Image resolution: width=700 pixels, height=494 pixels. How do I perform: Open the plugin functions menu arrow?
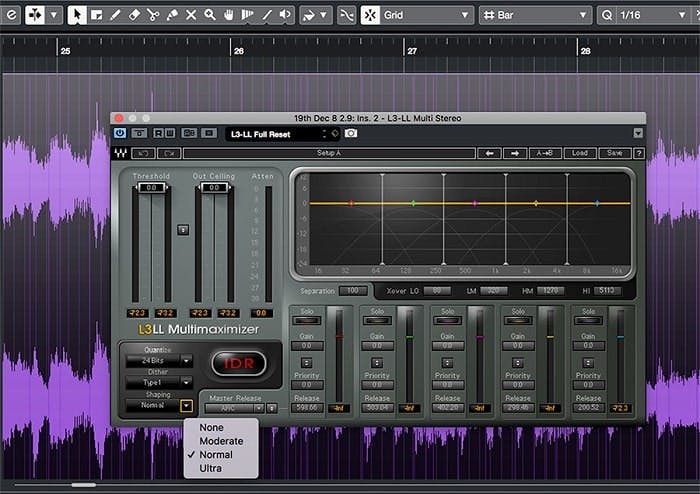[638, 133]
